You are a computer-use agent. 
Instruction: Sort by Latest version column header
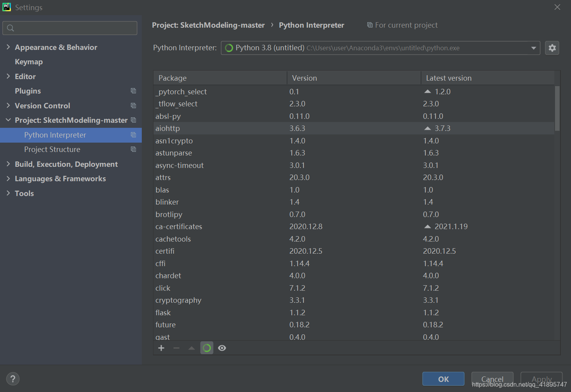488,78
